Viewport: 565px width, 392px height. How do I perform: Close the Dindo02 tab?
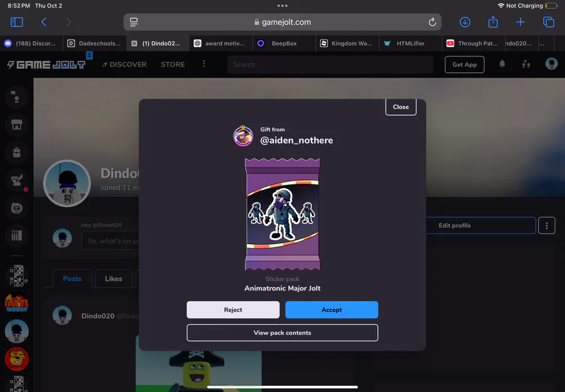(134, 43)
